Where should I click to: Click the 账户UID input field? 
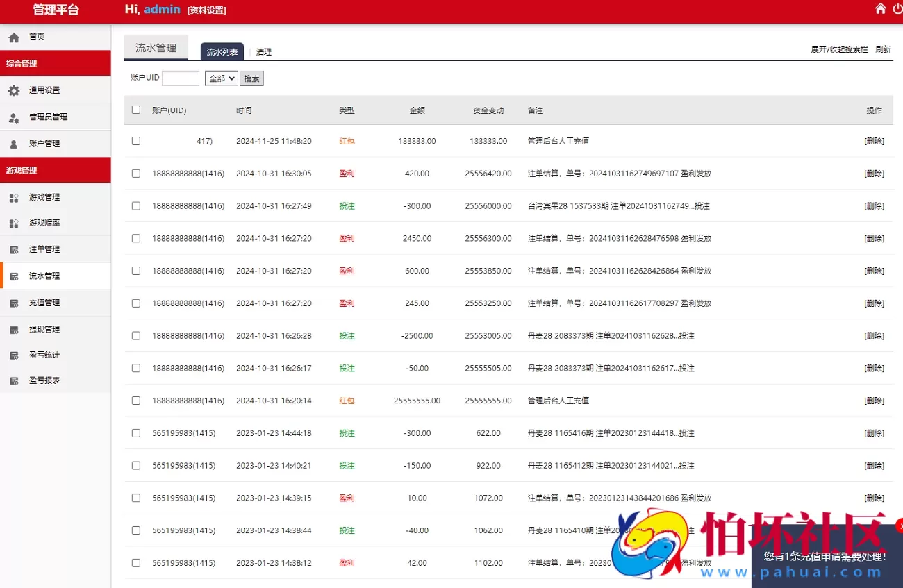tap(181, 78)
